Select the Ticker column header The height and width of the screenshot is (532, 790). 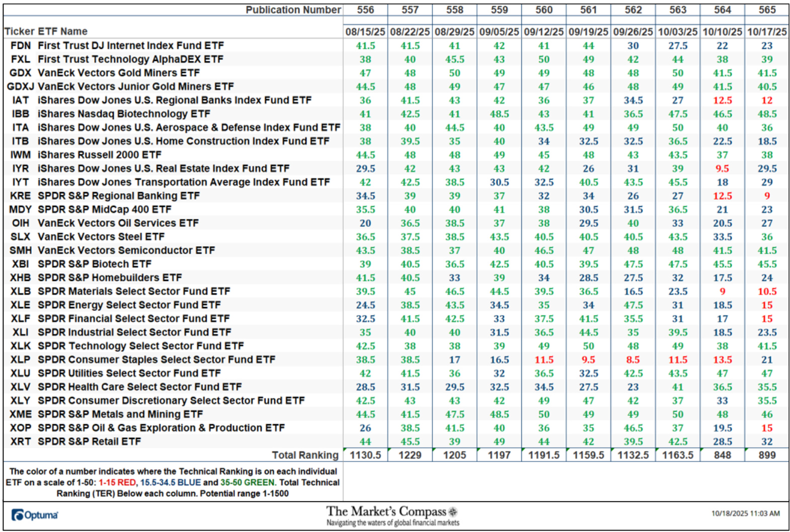(x=19, y=31)
